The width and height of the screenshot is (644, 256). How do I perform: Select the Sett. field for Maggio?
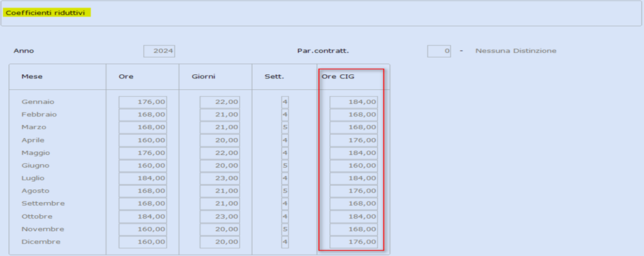(x=285, y=153)
